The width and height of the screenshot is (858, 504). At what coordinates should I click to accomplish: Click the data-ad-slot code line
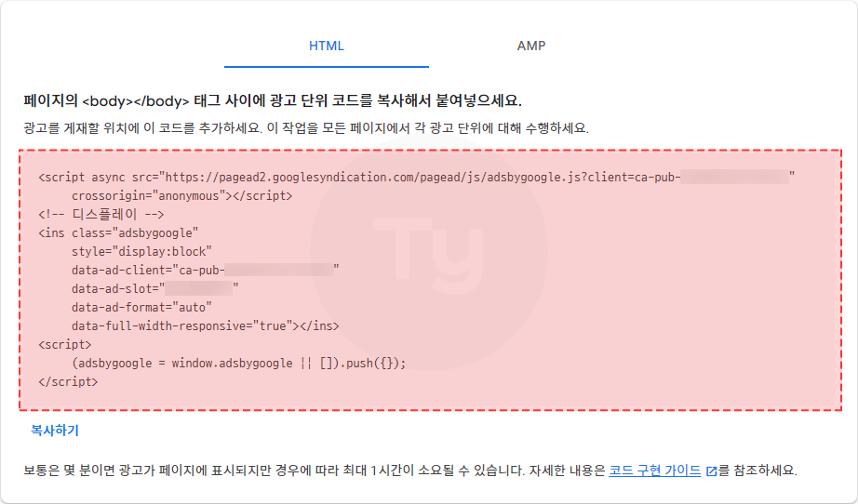click(154, 288)
